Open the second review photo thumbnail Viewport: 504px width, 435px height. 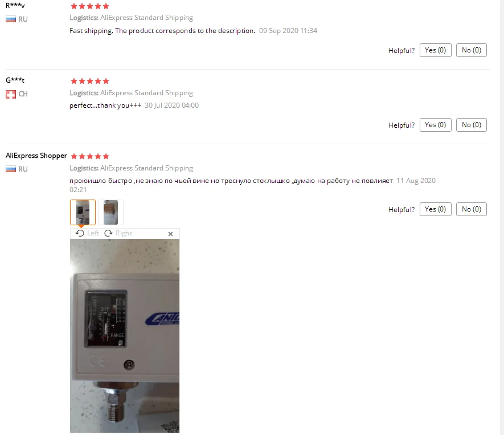pyautogui.click(x=110, y=212)
